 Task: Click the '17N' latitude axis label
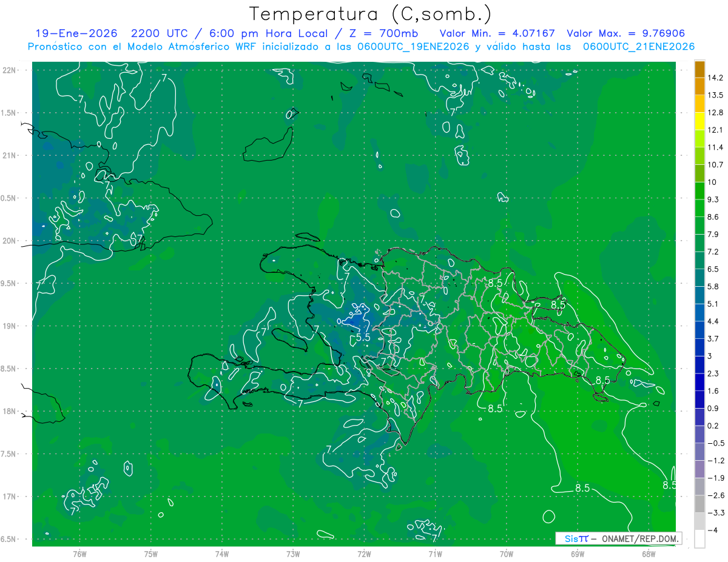8,497
